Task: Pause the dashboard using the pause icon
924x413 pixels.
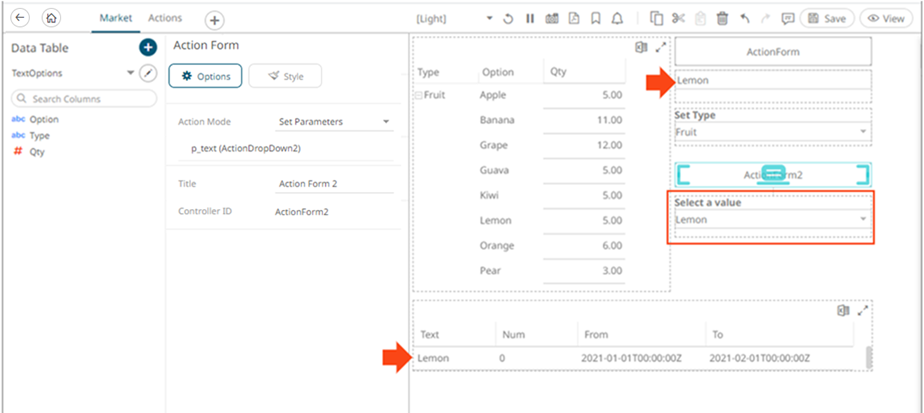Action: pyautogui.click(x=530, y=19)
